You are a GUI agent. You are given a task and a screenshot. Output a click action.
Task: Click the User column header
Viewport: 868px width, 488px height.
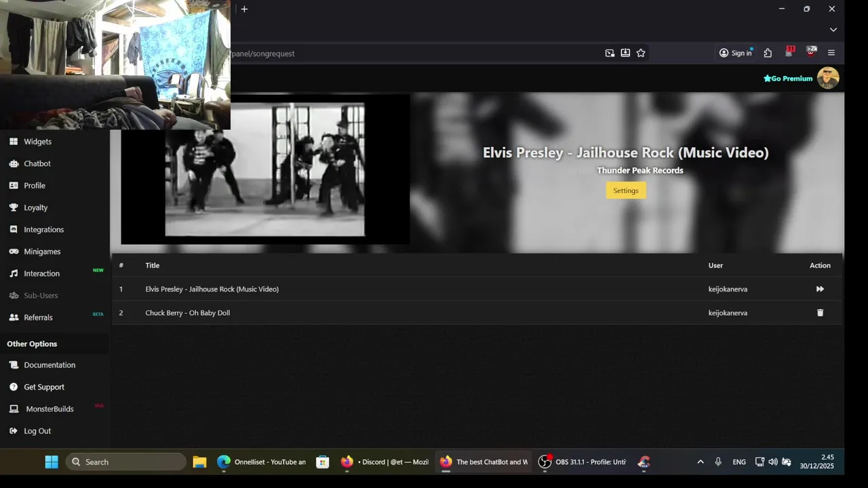715,265
